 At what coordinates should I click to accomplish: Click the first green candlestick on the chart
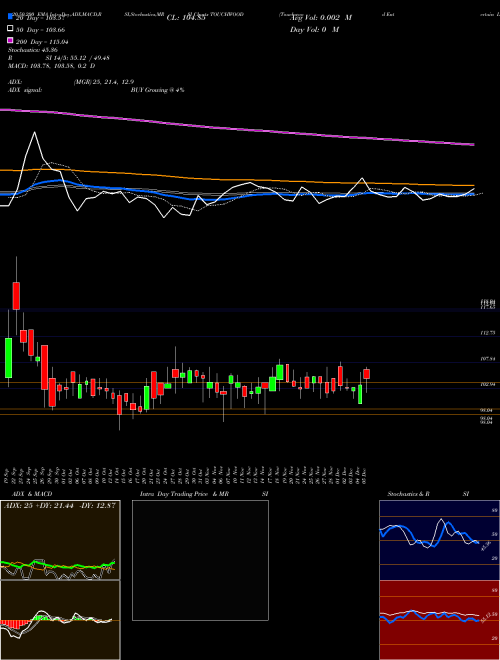[x=8, y=357]
